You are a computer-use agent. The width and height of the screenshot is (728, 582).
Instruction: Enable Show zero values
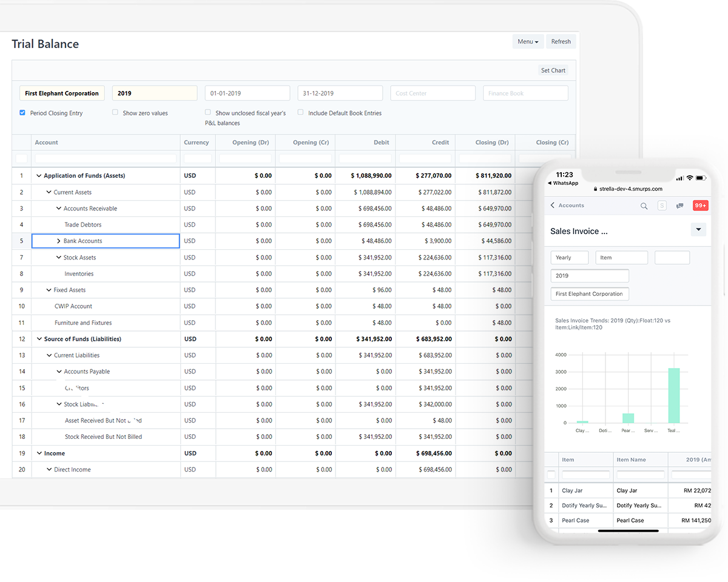click(115, 113)
